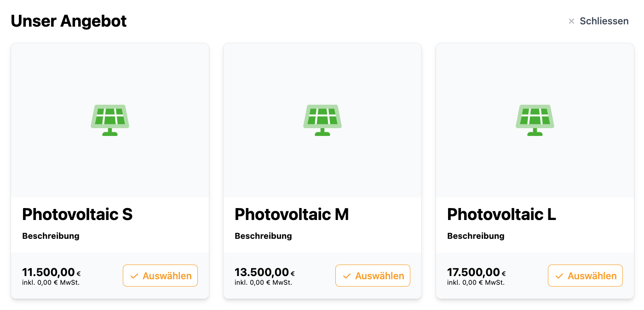The width and height of the screenshot is (644, 310).
Task: Click checkmark icon in Photovoltaic M Auswählen button
Action: [x=347, y=276]
